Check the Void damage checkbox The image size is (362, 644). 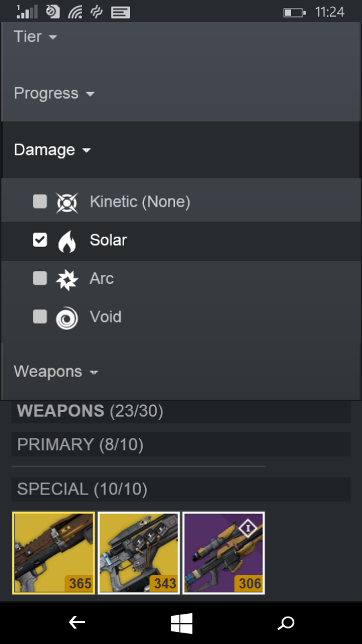(40, 317)
